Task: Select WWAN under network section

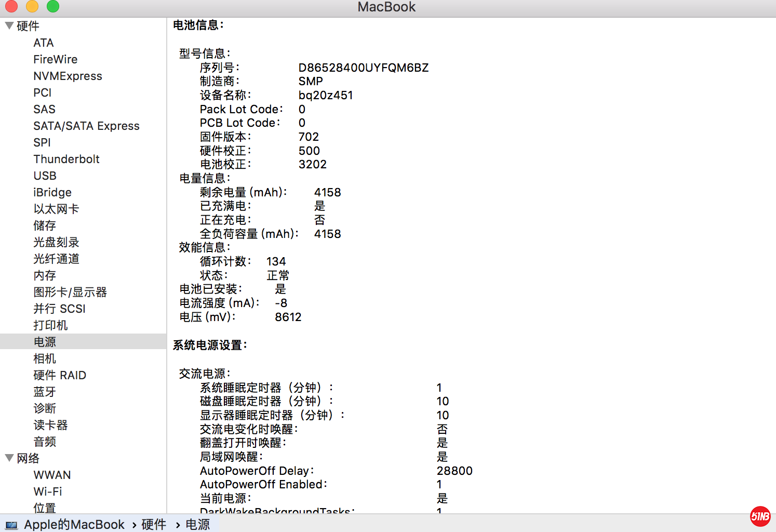Action: click(x=52, y=475)
